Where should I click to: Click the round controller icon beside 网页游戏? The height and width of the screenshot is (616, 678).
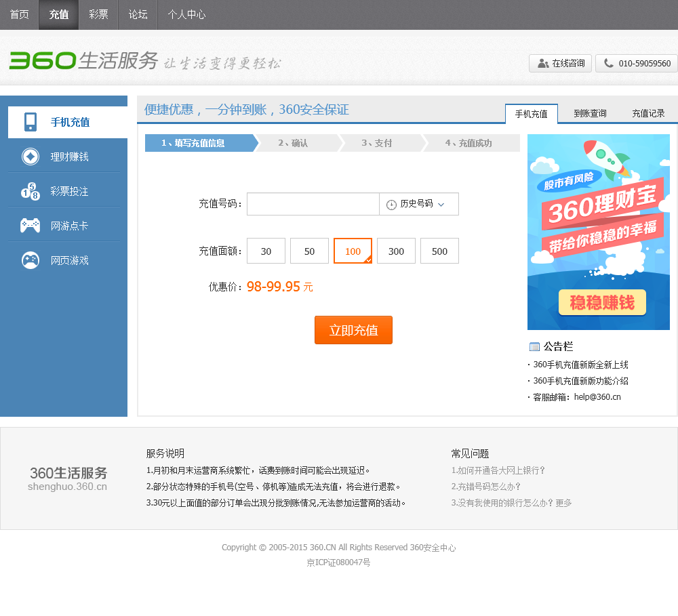(x=31, y=260)
